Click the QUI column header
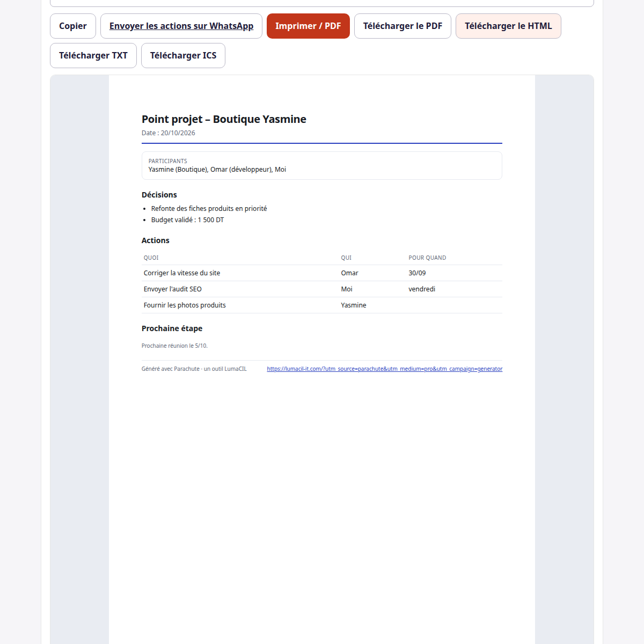 347,258
